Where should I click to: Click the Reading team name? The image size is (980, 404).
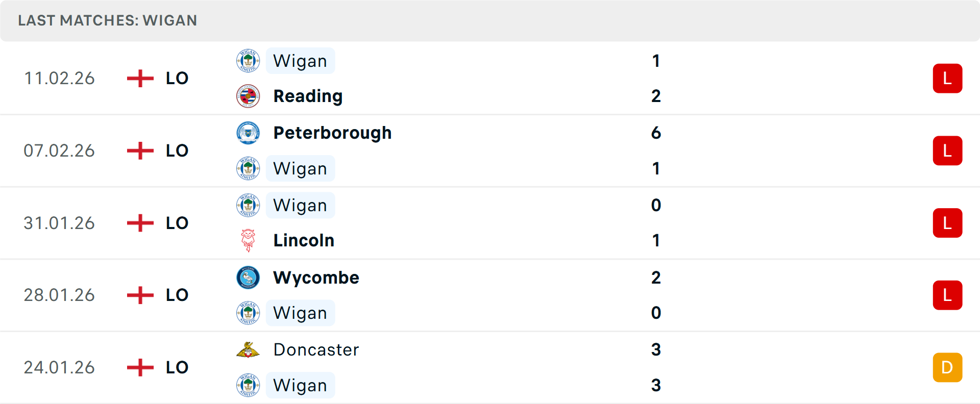pyautogui.click(x=308, y=95)
